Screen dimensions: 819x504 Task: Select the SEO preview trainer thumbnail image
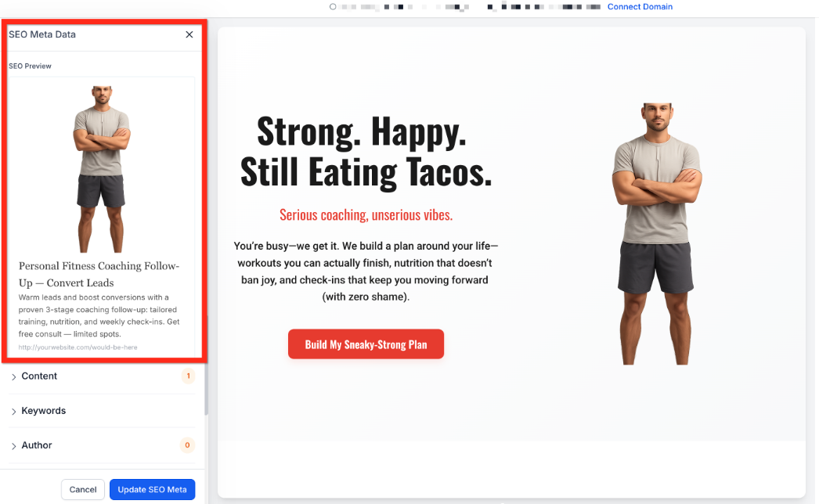click(102, 169)
